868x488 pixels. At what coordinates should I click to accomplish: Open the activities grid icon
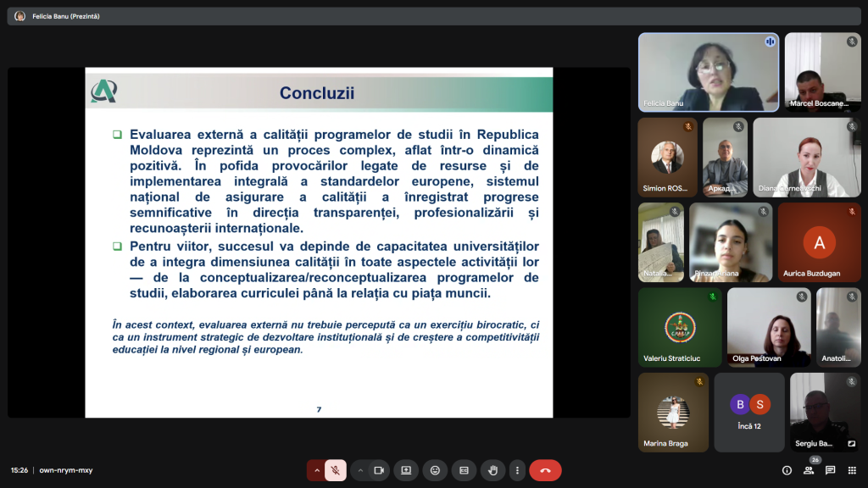[852, 470]
